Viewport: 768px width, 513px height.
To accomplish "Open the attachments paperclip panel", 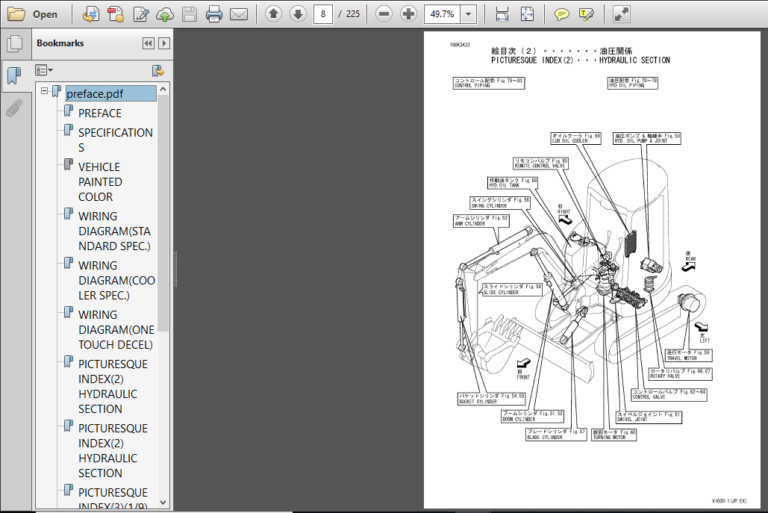I will click(x=15, y=108).
